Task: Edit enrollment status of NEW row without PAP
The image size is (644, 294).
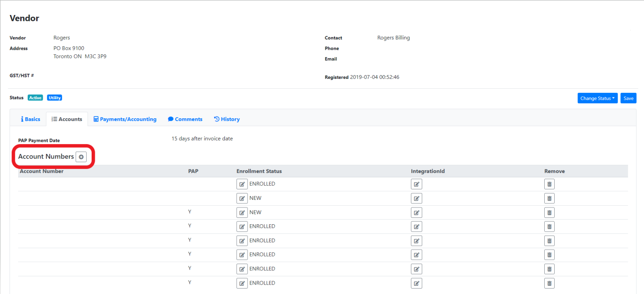Action: coord(242,198)
